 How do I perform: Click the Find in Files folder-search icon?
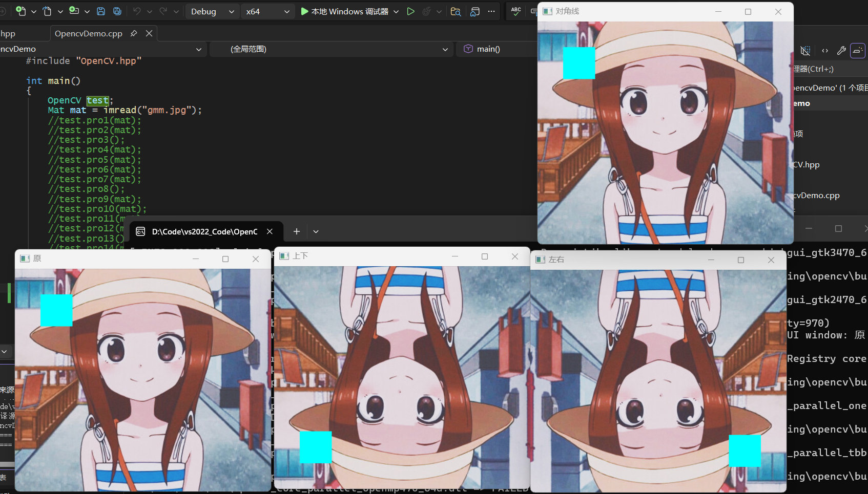point(456,11)
